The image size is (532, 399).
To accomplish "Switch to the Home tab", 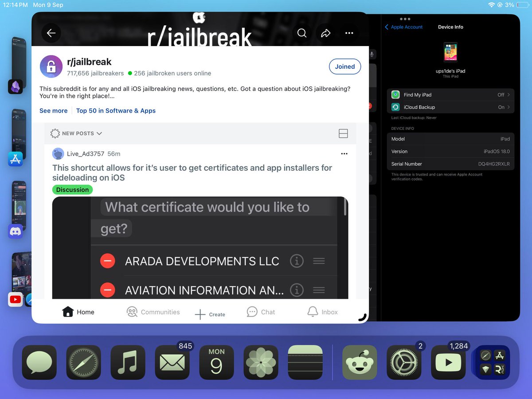I will click(x=78, y=312).
